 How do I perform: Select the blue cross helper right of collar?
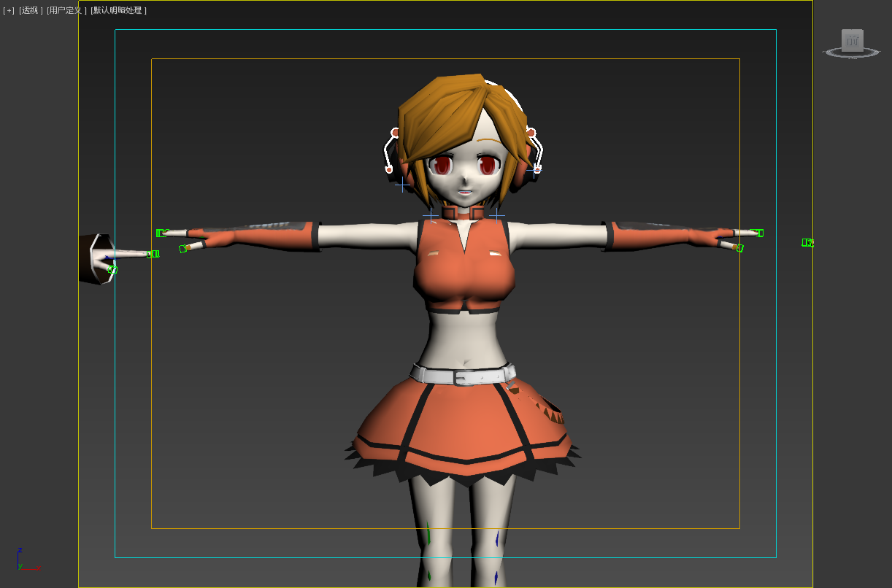point(497,216)
